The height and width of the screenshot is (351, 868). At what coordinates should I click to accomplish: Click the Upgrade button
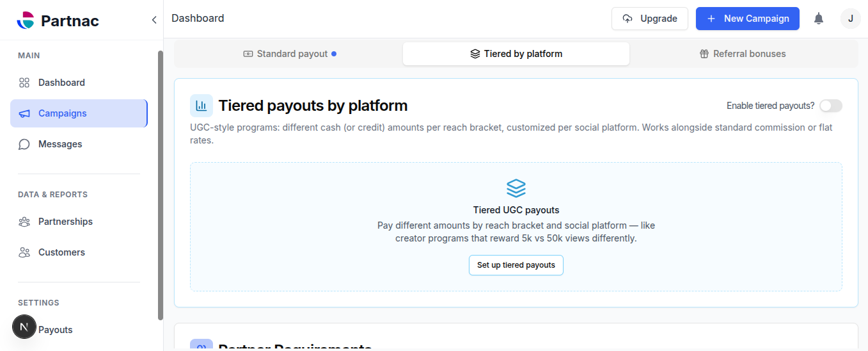click(650, 19)
